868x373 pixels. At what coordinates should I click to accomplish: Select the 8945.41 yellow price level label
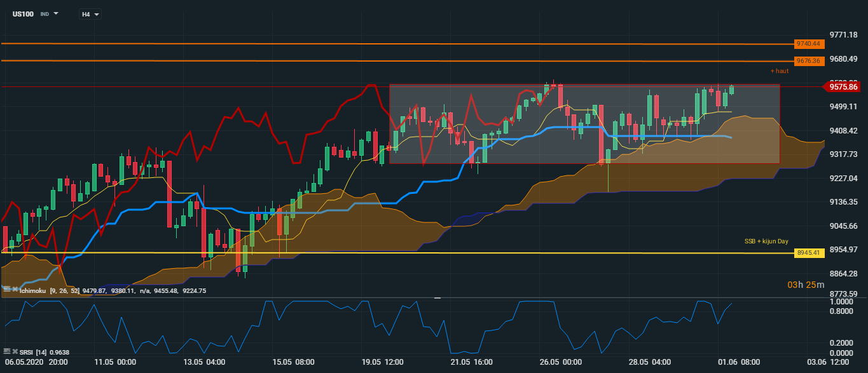coord(809,253)
